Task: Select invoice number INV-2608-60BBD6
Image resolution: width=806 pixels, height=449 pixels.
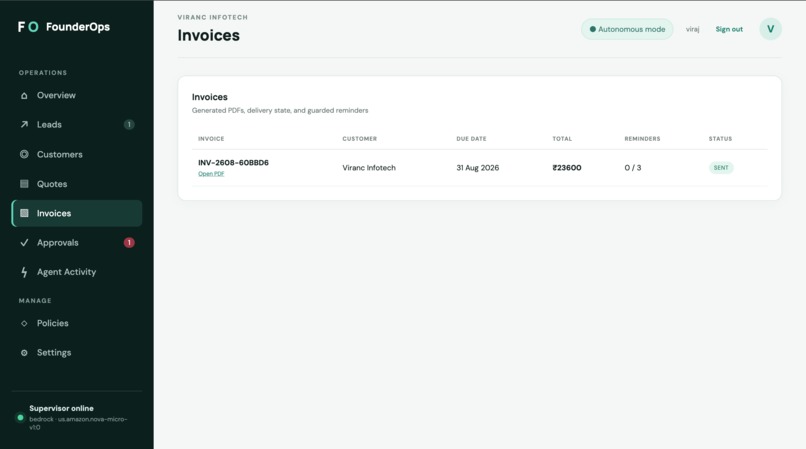Action: [233, 163]
